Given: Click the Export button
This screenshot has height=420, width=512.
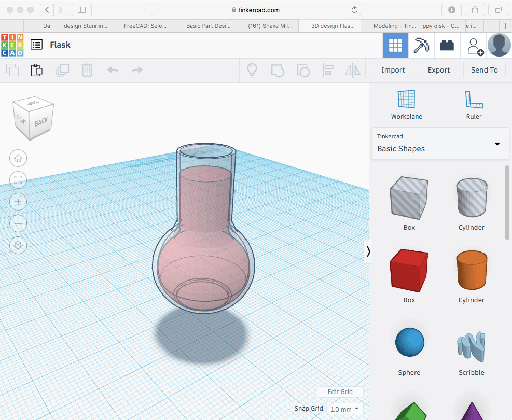Looking at the screenshot, I should coord(438,70).
